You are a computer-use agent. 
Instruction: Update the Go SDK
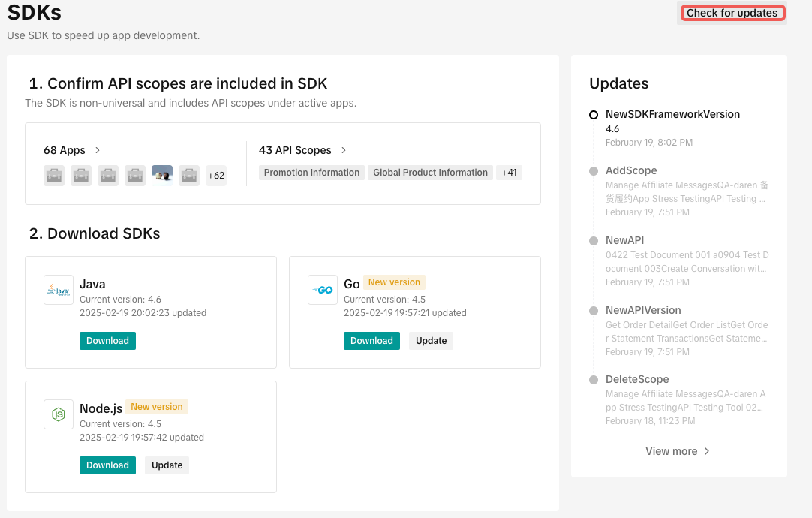(x=431, y=341)
